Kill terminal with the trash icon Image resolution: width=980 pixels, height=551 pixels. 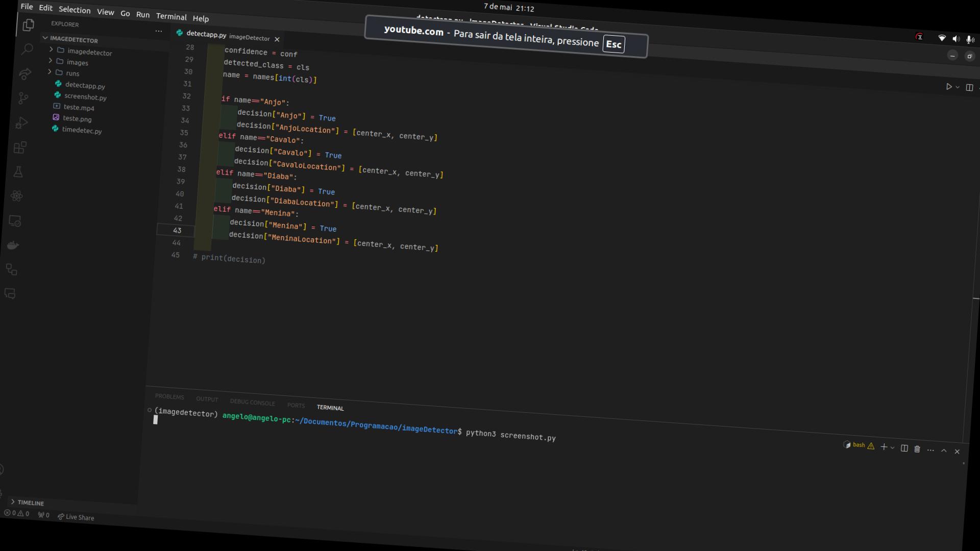tap(917, 449)
